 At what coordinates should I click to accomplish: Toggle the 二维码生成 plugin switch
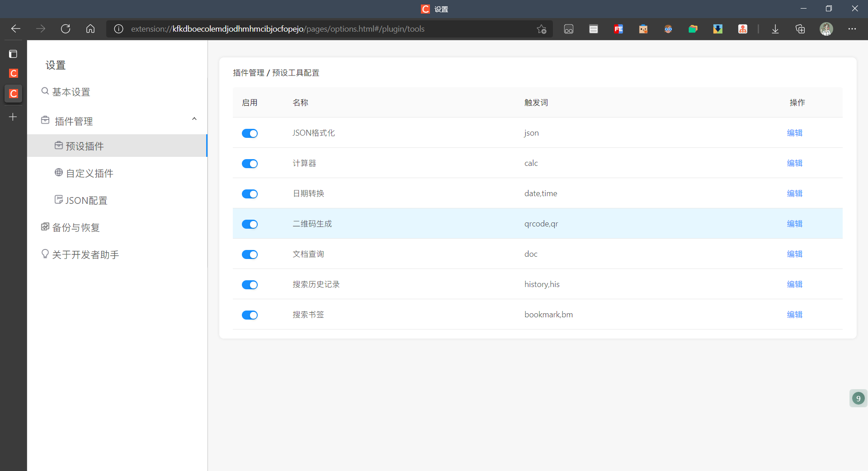pos(250,224)
